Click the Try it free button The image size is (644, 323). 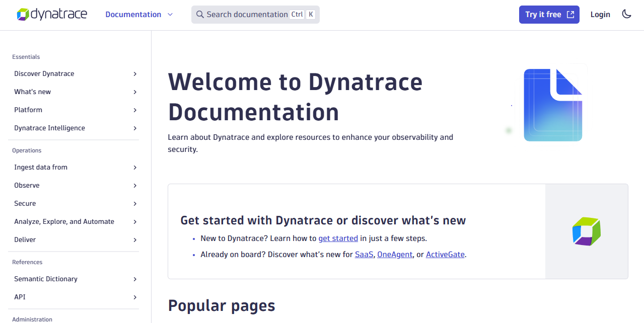(549, 15)
